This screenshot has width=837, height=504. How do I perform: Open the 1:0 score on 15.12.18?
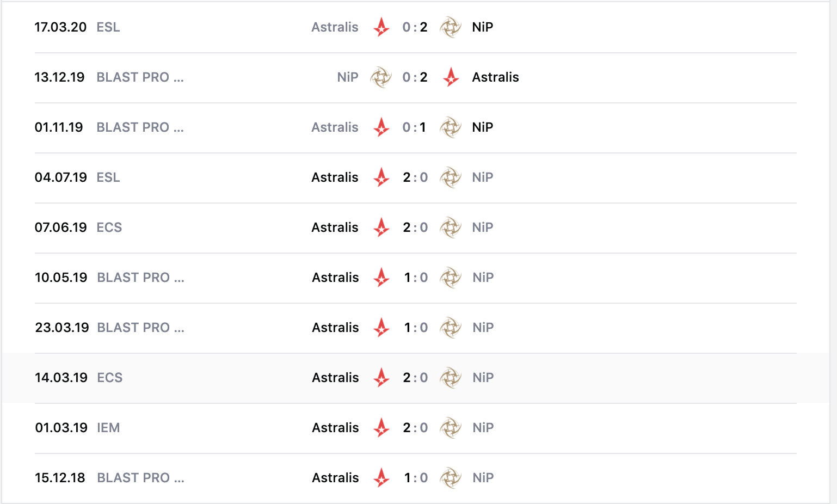pyautogui.click(x=416, y=478)
